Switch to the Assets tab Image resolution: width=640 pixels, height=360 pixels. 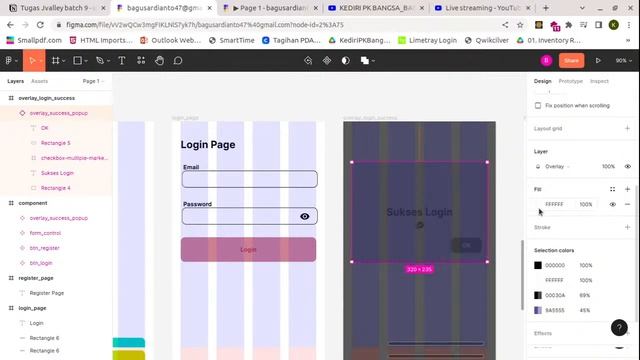[x=40, y=81]
